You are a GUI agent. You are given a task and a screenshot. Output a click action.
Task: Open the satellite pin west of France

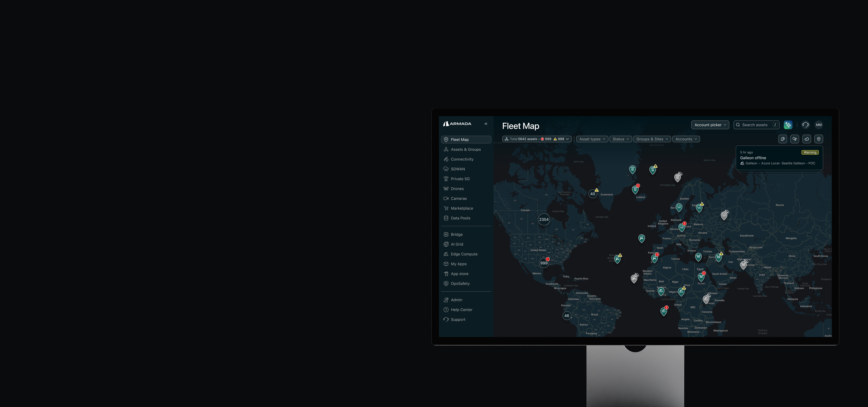point(642,238)
